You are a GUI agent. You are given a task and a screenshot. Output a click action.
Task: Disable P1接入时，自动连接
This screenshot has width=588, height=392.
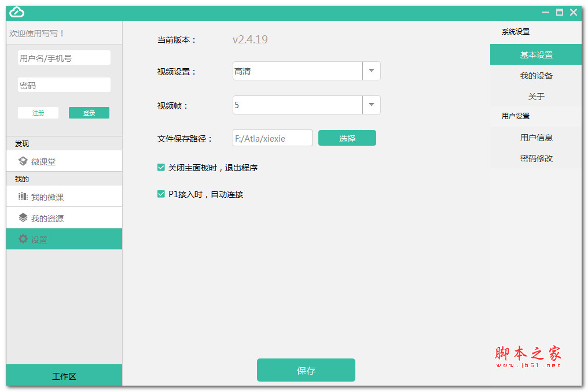tap(161, 194)
